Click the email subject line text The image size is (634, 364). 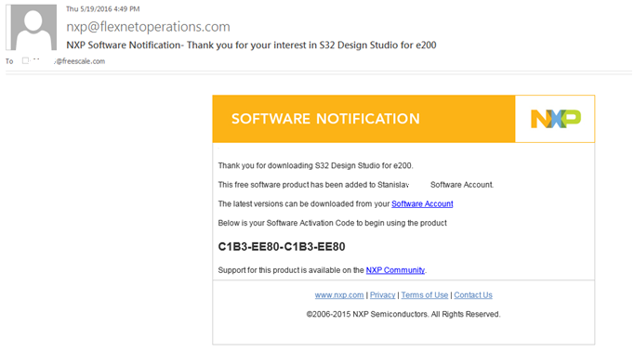click(x=251, y=45)
